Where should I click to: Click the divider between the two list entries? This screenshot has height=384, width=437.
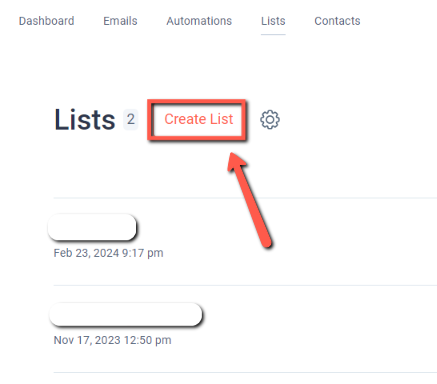245,285
